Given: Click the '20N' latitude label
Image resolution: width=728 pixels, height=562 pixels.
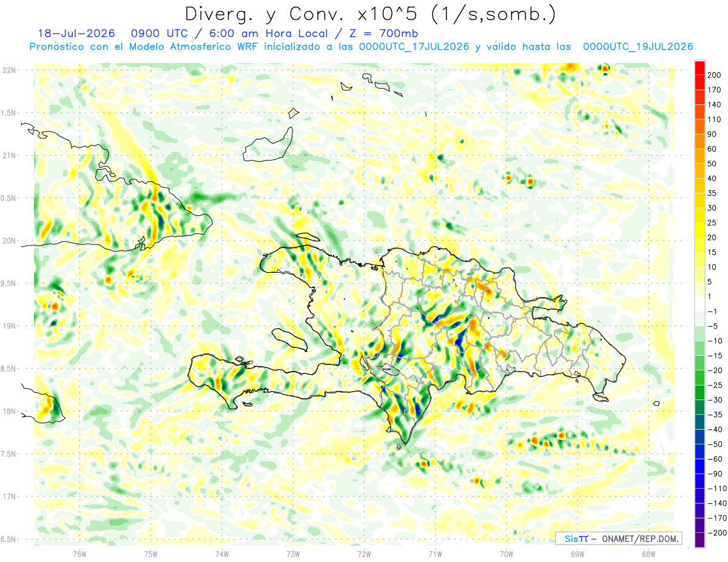Looking at the screenshot, I should click(x=9, y=241).
